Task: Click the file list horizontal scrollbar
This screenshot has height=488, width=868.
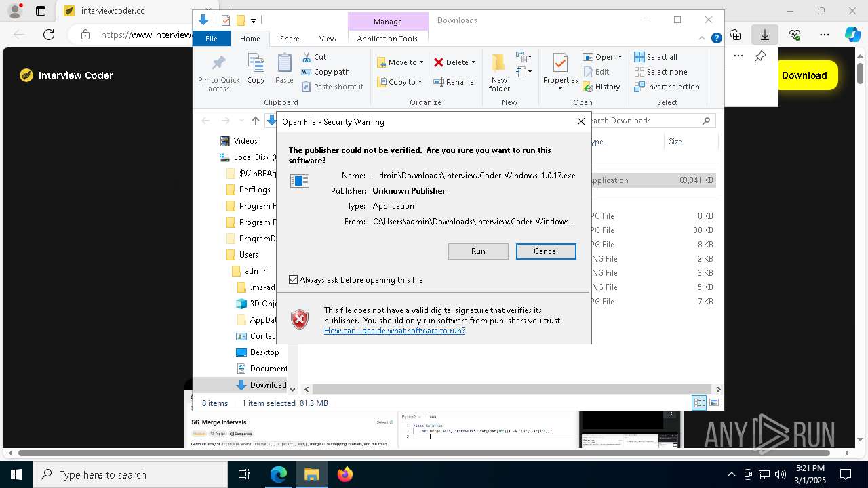Action: (x=512, y=389)
